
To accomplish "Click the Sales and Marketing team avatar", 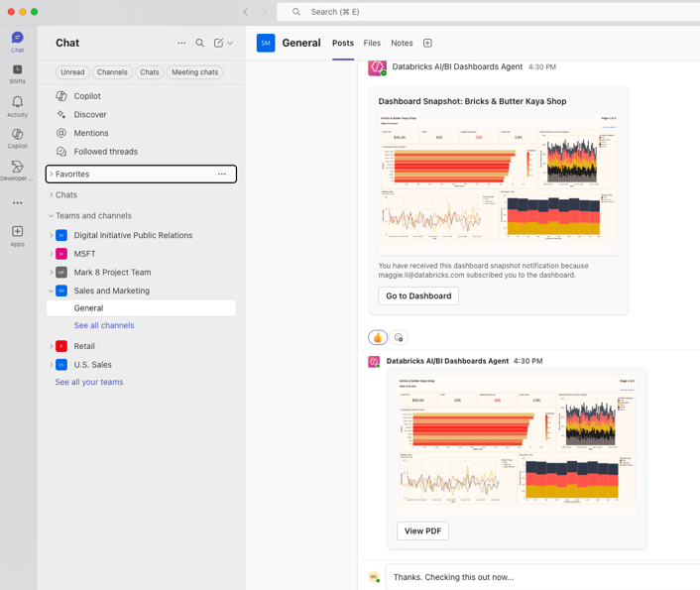I will tap(61, 291).
